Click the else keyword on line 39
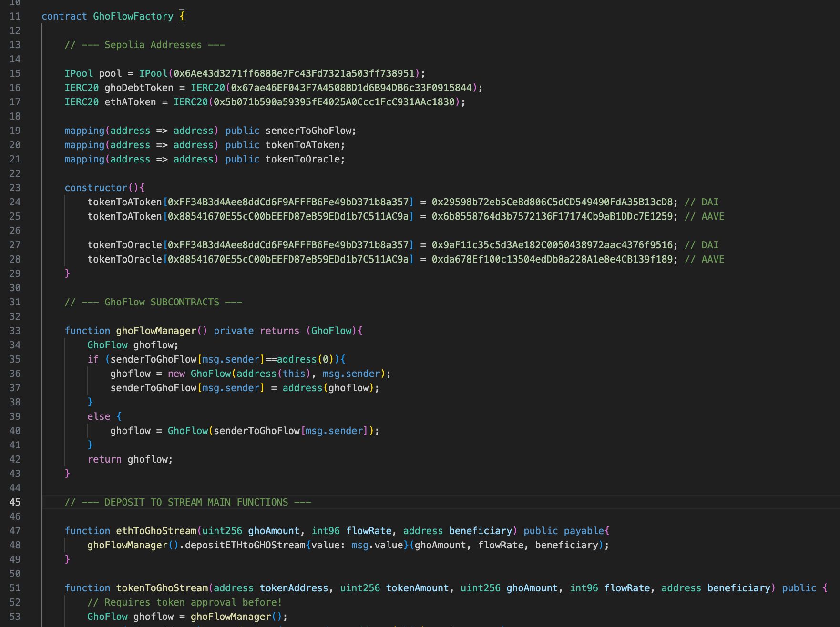This screenshot has width=840, height=627. point(99,416)
